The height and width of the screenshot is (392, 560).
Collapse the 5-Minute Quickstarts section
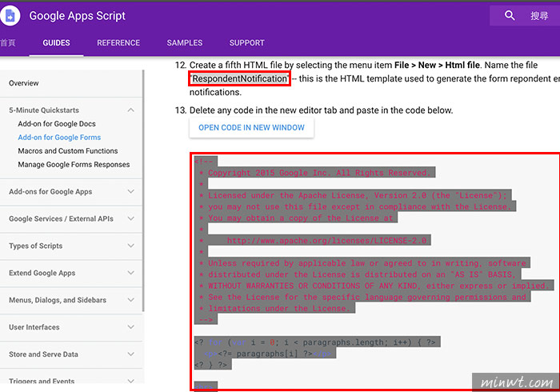tap(130, 110)
